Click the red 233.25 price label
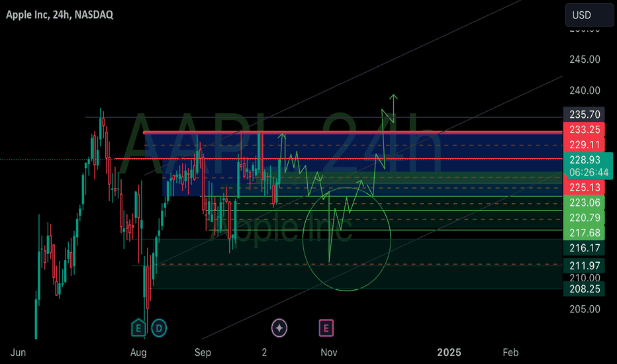This screenshot has width=617, height=364. coord(585,130)
